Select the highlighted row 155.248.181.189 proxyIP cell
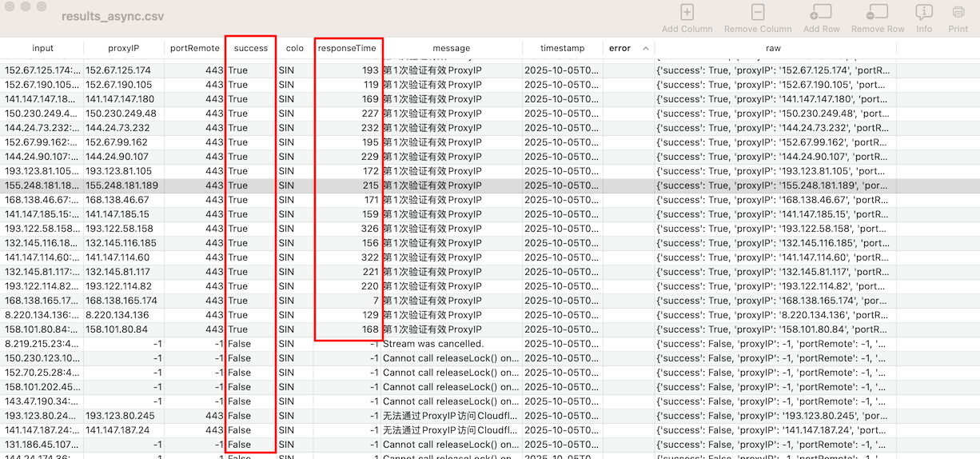The image size is (980, 459). pos(122,186)
